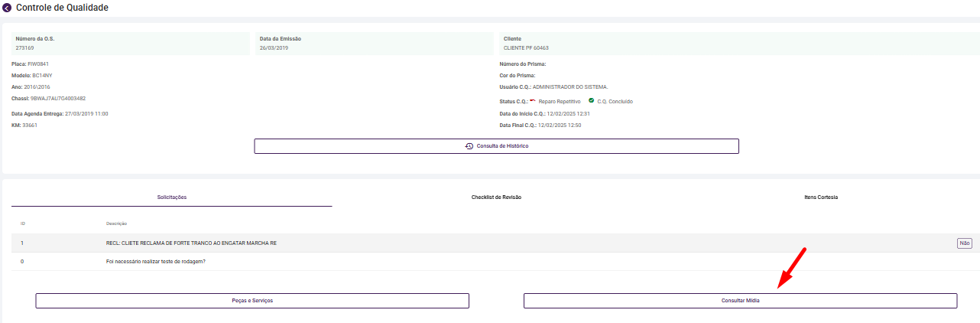
Task: Switch to the Solicitações tab
Action: [x=172, y=197]
